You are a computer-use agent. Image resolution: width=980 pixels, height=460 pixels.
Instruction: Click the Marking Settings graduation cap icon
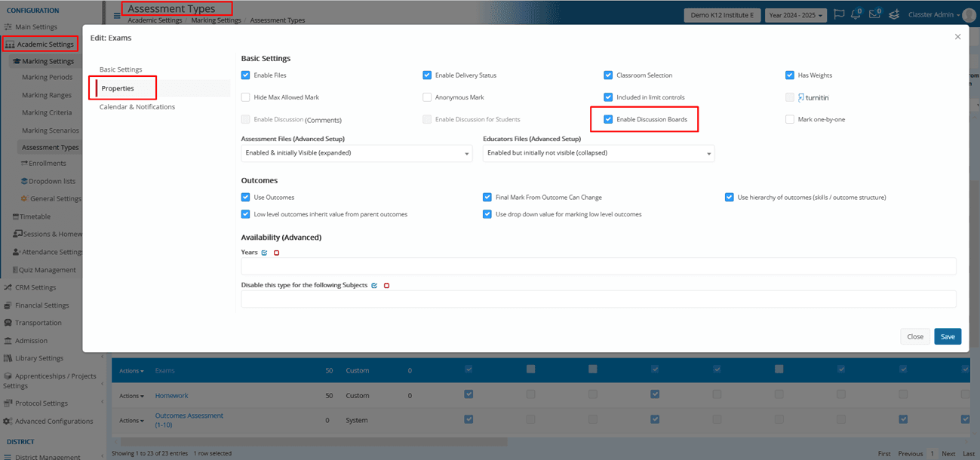(x=17, y=62)
